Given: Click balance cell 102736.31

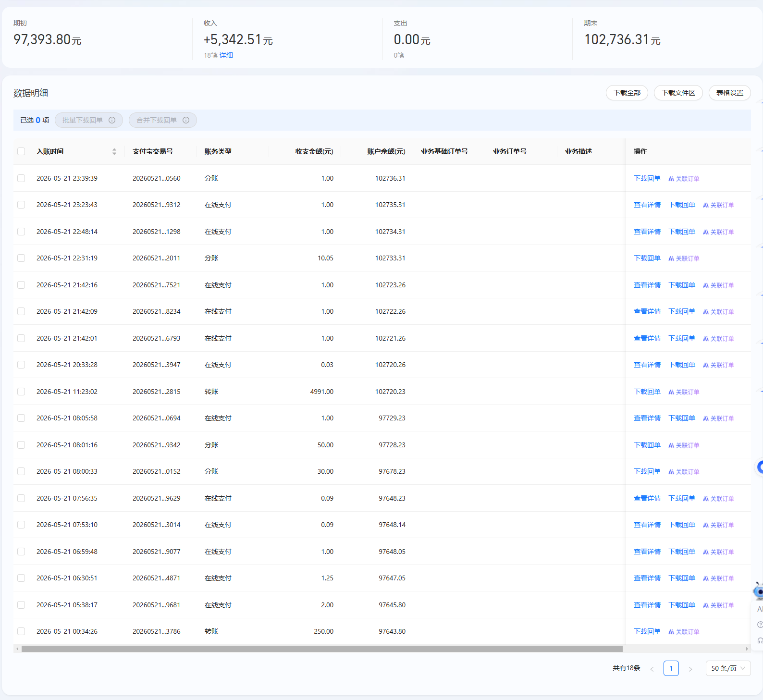Looking at the screenshot, I should click(390, 178).
